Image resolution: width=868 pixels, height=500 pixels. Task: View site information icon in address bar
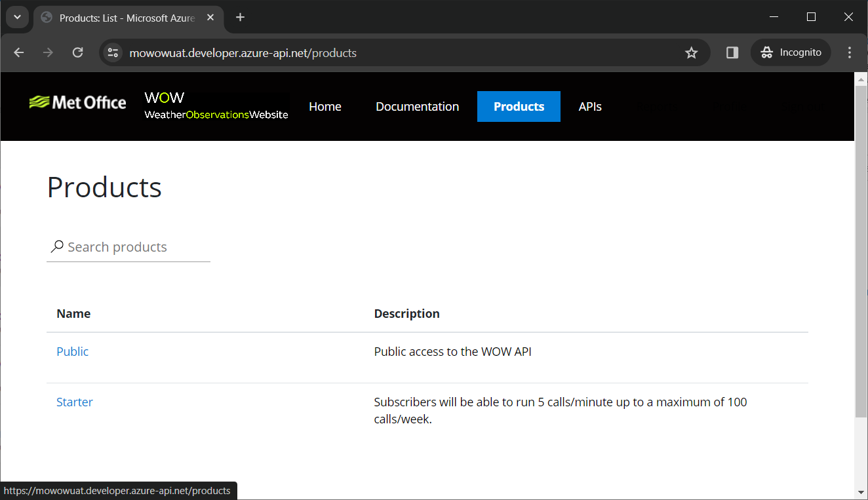[x=113, y=53]
